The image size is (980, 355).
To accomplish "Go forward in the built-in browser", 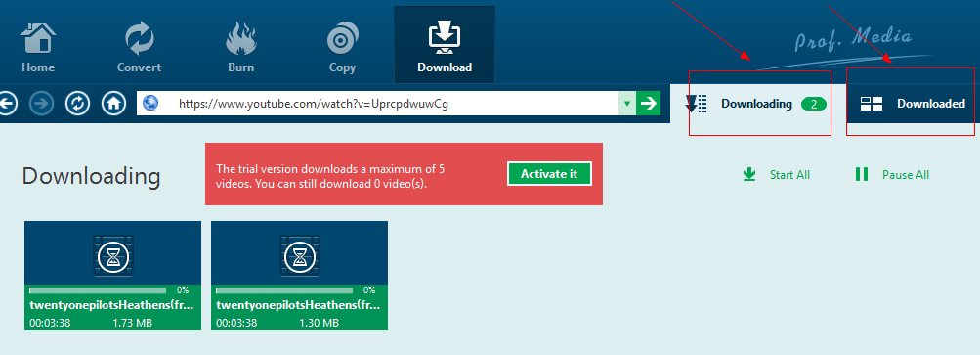I will point(42,104).
